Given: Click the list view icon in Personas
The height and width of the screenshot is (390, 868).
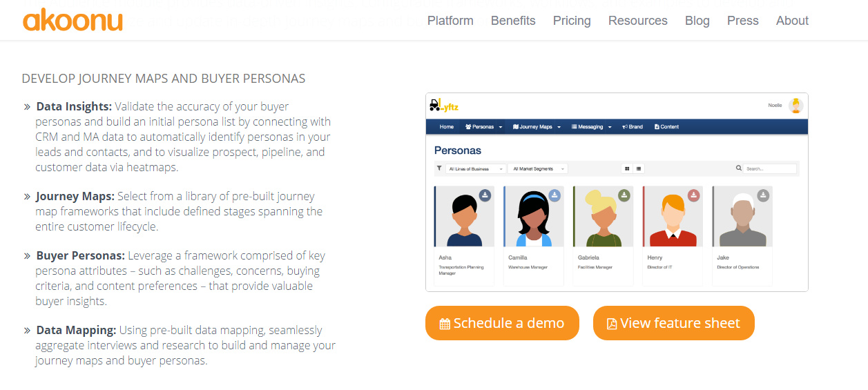Looking at the screenshot, I should click(639, 168).
